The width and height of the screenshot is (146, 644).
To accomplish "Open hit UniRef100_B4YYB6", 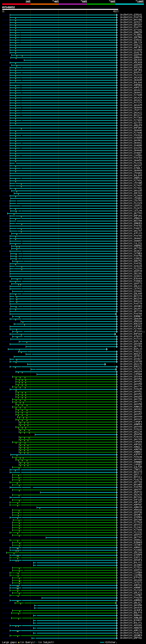I will [131, 20].
